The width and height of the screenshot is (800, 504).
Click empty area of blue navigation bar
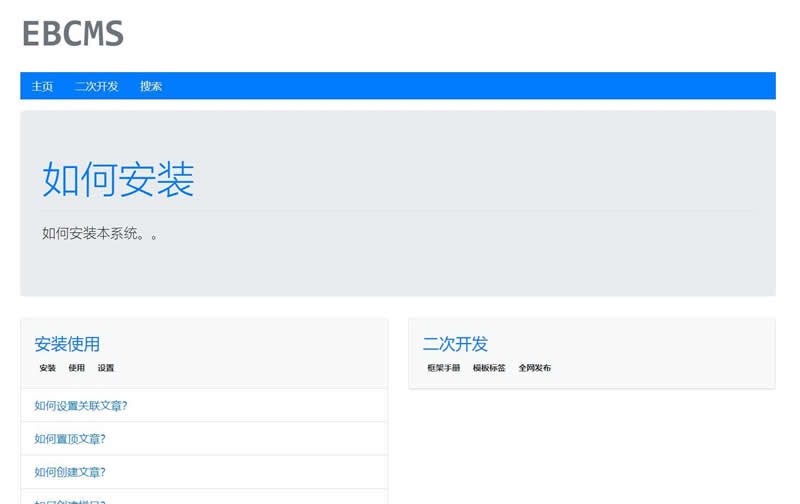(x=480, y=86)
